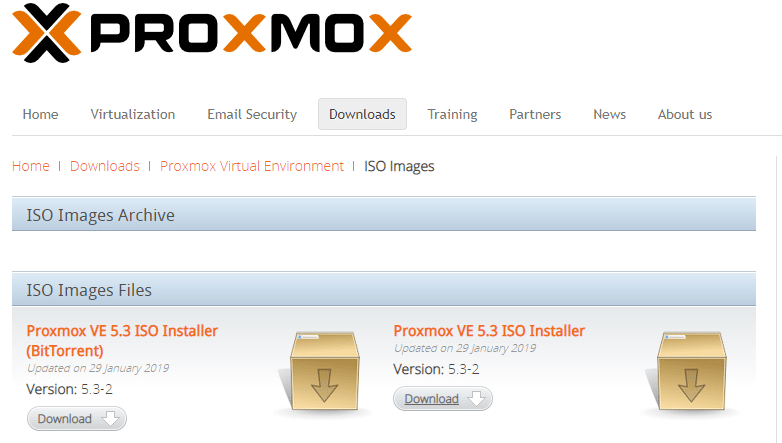Image resolution: width=782 pixels, height=443 pixels.
Task: Open the About us menu
Action: pos(685,114)
